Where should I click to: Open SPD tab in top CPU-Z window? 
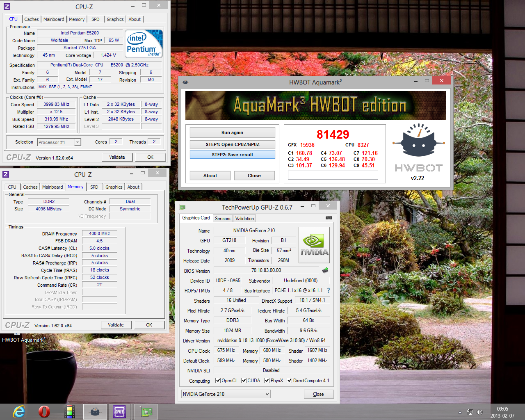point(96,19)
